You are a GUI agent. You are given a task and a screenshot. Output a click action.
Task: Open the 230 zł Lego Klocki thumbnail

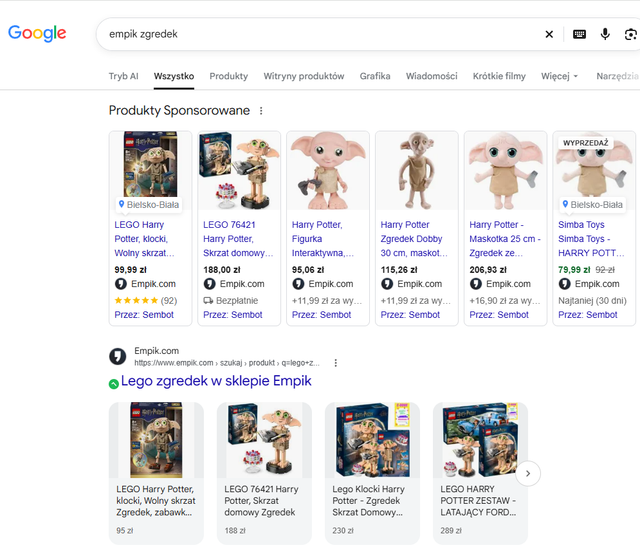pyautogui.click(x=372, y=440)
